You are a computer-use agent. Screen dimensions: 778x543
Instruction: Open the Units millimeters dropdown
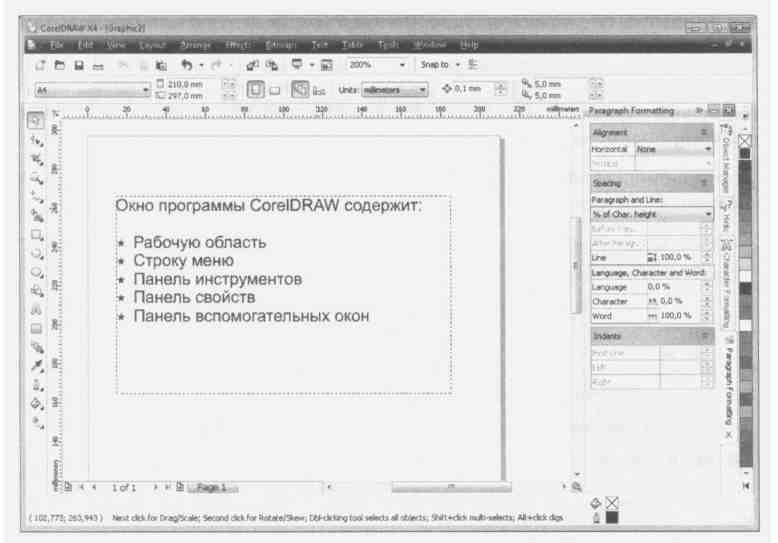pyautogui.click(x=422, y=90)
